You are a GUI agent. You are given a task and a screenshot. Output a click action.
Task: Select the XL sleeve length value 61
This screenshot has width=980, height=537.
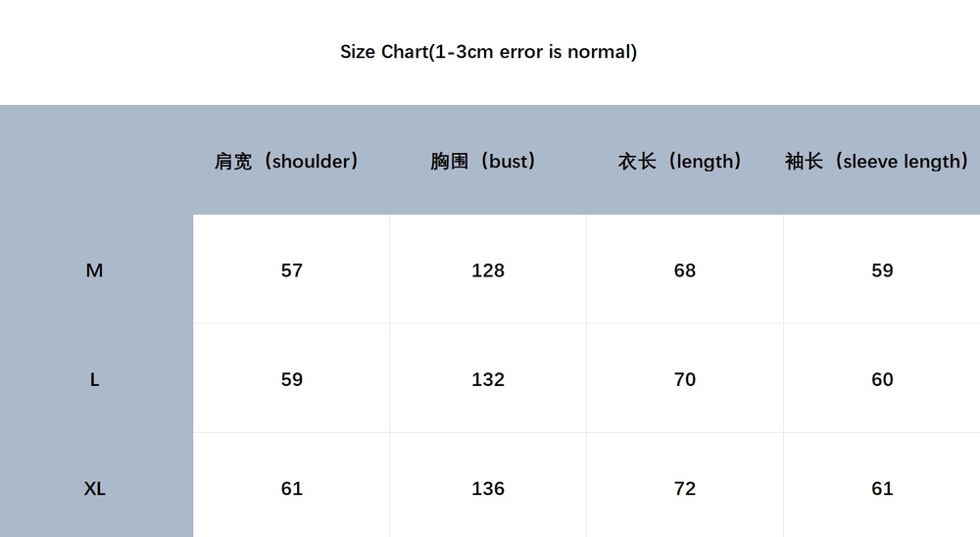click(882, 488)
